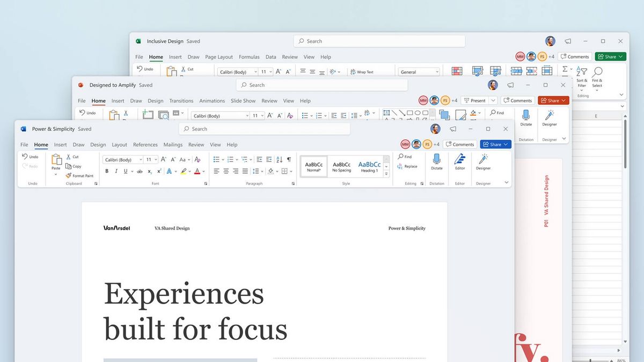
Task: Decrease indent in Word Paragraph group
Action: (x=260, y=159)
